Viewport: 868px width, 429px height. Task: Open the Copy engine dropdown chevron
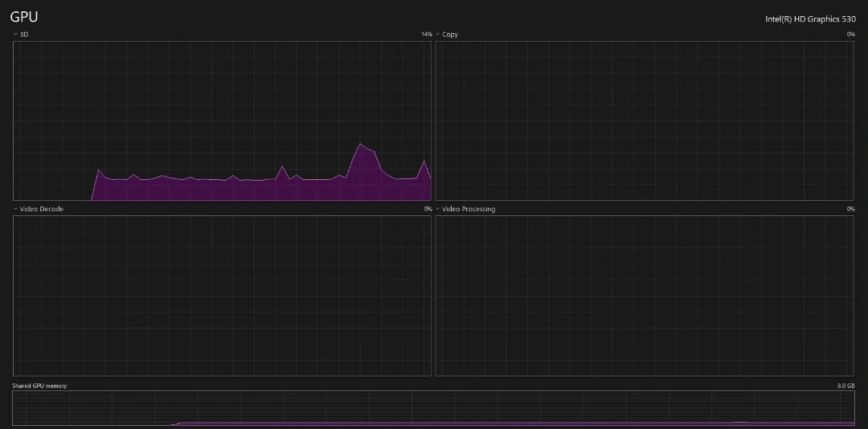pos(438,35)
